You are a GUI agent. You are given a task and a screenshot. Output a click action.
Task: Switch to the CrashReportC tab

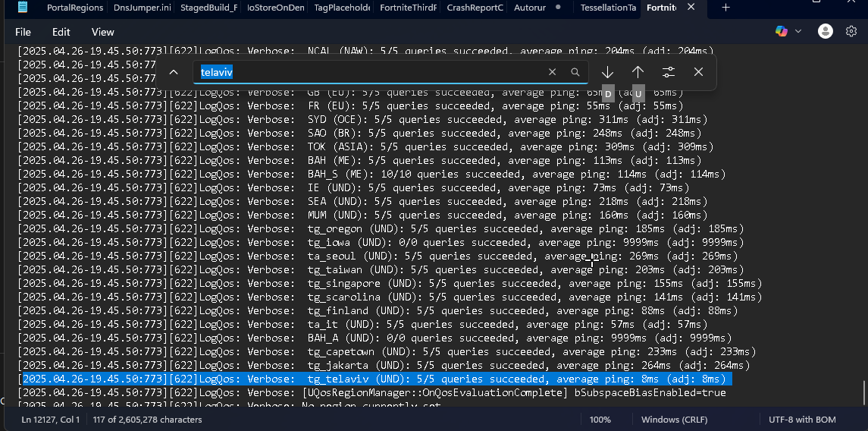(x=475, y=8)
